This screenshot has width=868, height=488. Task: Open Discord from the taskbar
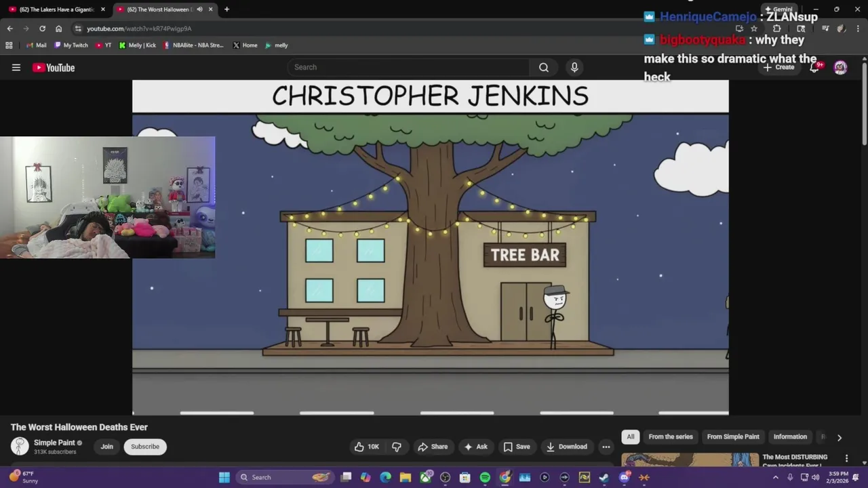coord(625,477)
